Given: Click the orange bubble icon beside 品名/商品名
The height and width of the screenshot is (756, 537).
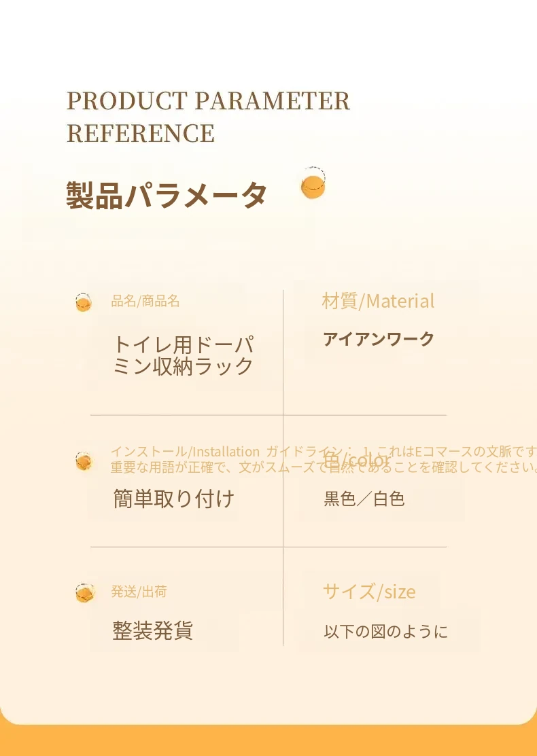Looking at the screenshot, I should [84, 302].
